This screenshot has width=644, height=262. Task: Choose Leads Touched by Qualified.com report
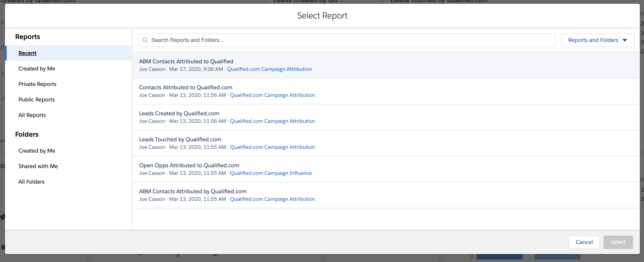[x=386, y=143]
